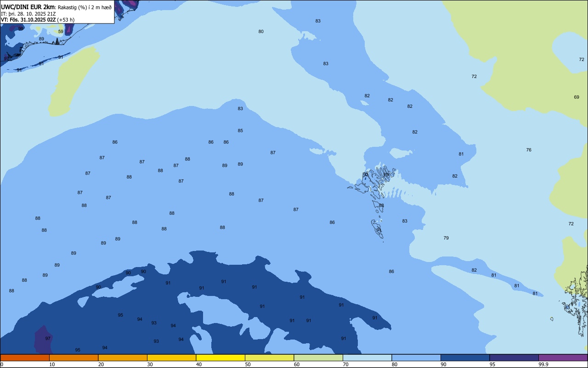Click the humidity value 85 on the map
The image size is (588, 368).
click(240, 131)
